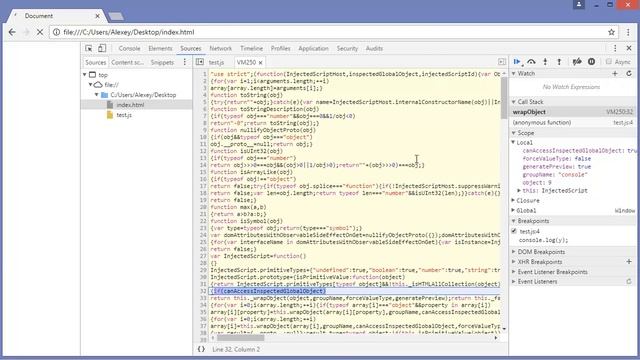The height and width of the screenshot is (360, 640).
Task: Go back with the browser back arrow
Action: pyautogui.click(x=12, y=32)
